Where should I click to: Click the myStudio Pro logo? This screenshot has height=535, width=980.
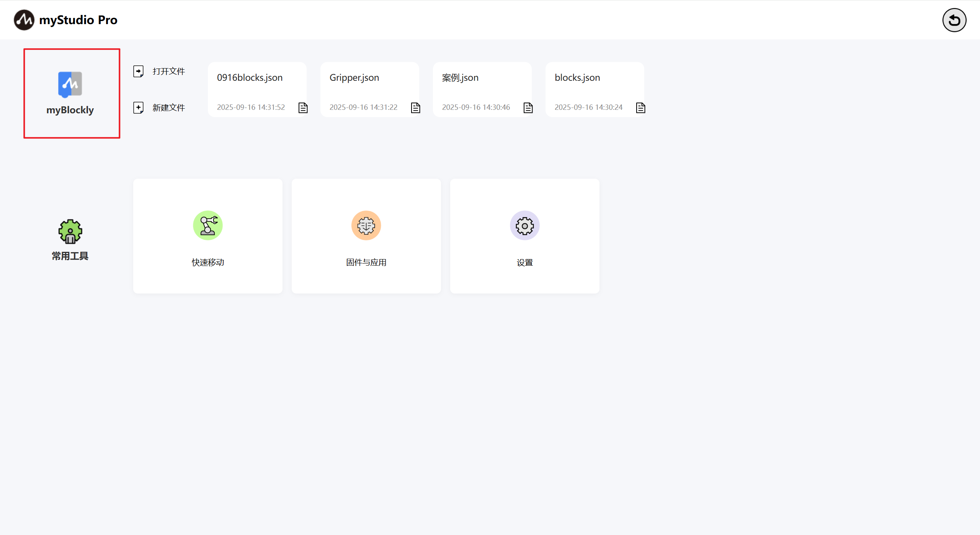[x=24, y=20]
